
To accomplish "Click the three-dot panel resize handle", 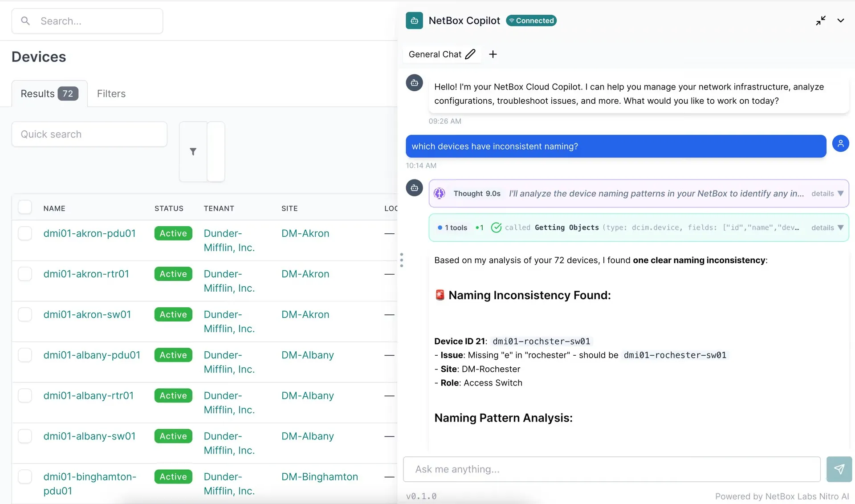I will pos(401,260).
